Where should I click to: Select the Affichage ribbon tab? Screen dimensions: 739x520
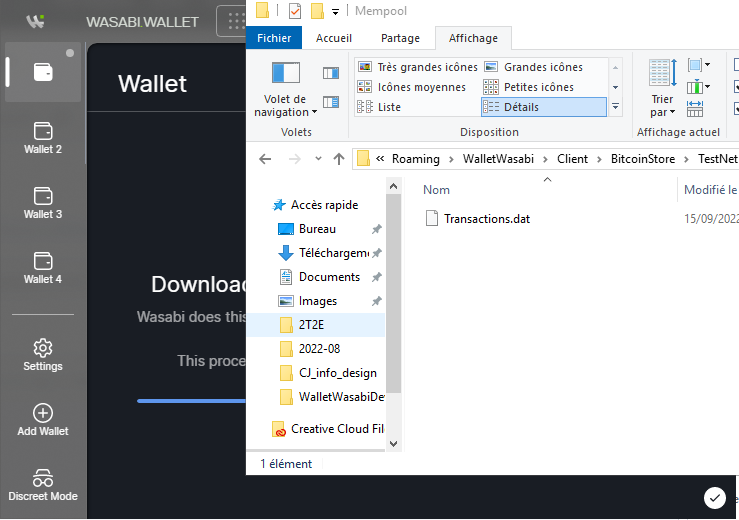pos(473,38)
